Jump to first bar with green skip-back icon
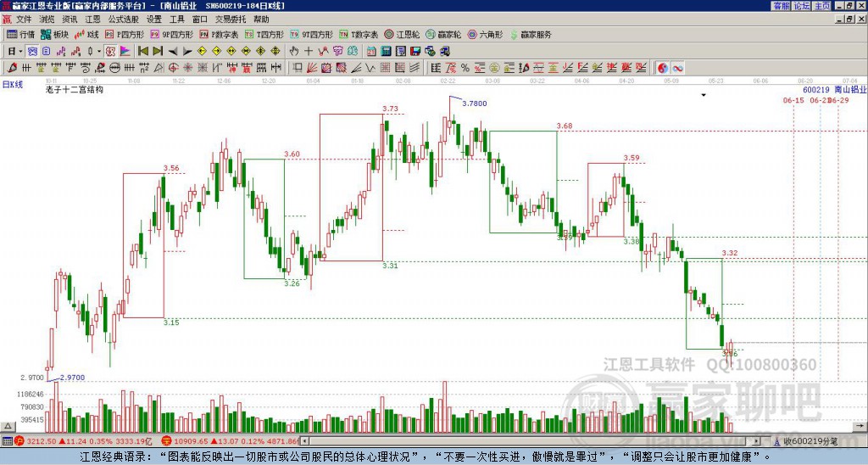Image resolution: width=868 pixels, height=465 pixels. pos(142,52)
